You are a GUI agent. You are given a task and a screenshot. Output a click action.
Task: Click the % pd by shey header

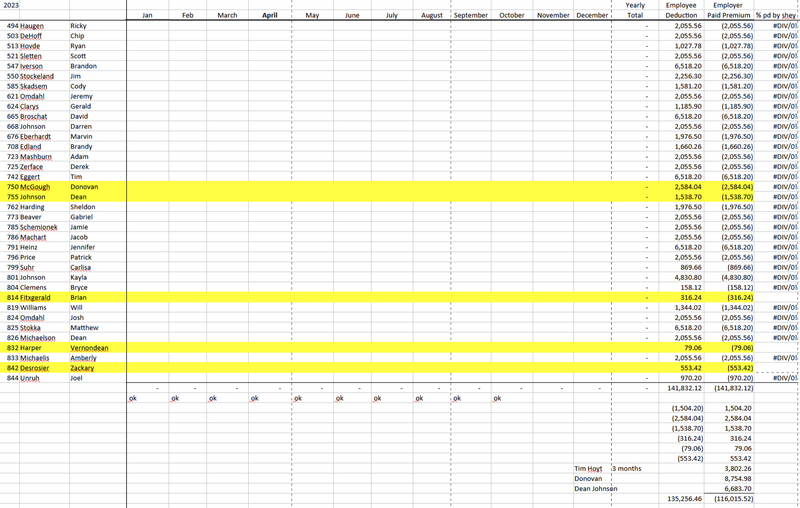(776, 15)
